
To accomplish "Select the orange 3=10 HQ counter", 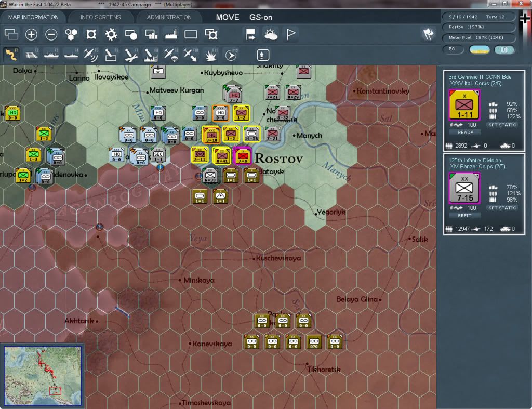I will pyautogui.click(x=211, y=135).
